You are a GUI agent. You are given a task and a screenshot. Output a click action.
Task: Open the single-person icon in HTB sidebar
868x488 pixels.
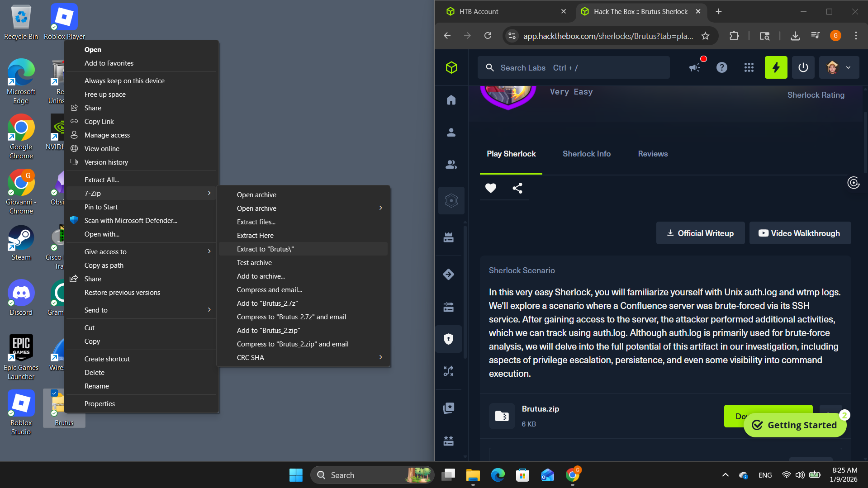click(x=451, y=133)
